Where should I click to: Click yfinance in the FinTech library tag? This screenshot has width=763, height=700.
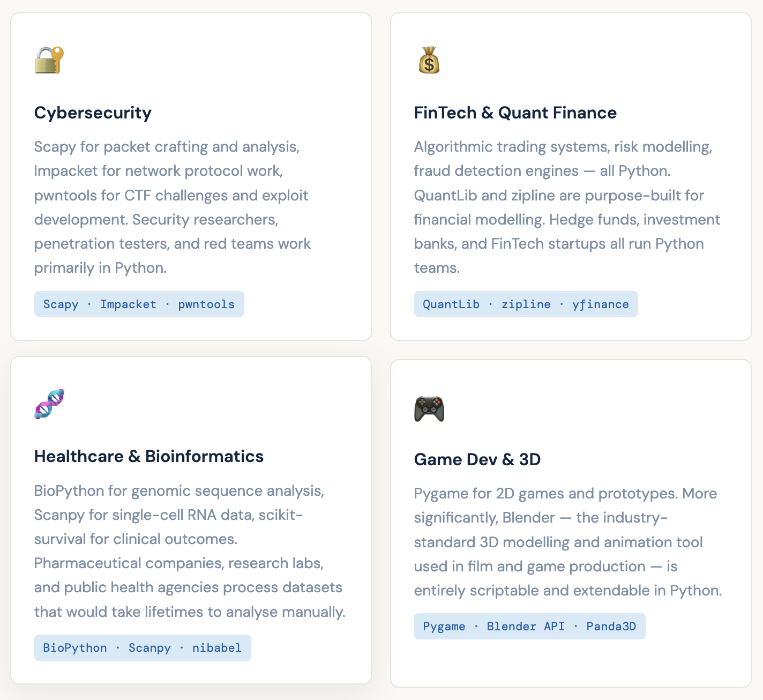(600, 304)
